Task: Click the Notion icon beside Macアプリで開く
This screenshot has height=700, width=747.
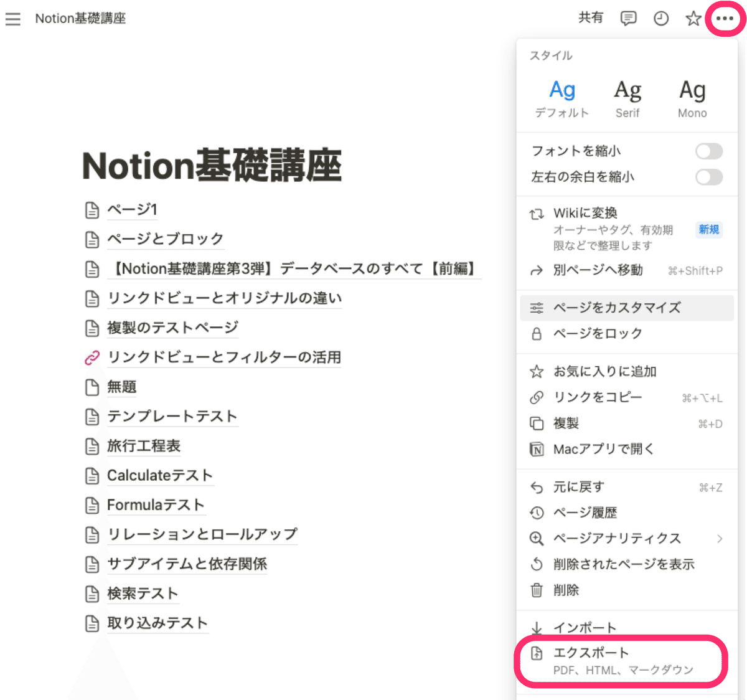Action: (536, 448)
